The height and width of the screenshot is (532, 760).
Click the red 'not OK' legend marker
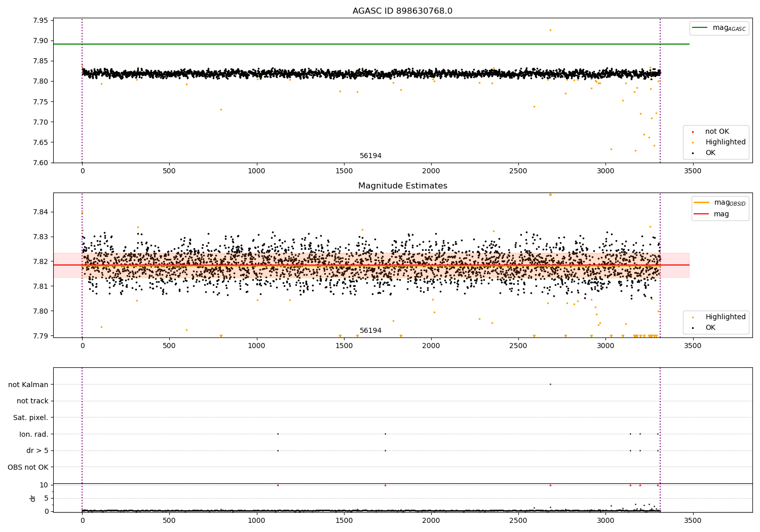693,132
